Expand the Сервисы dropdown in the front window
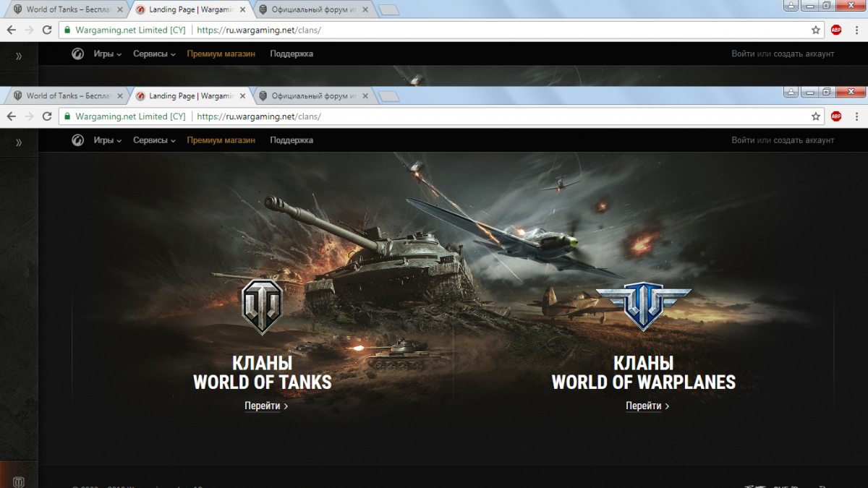The image size is (868, 488). pyautogui.click(x=154, y=140)
